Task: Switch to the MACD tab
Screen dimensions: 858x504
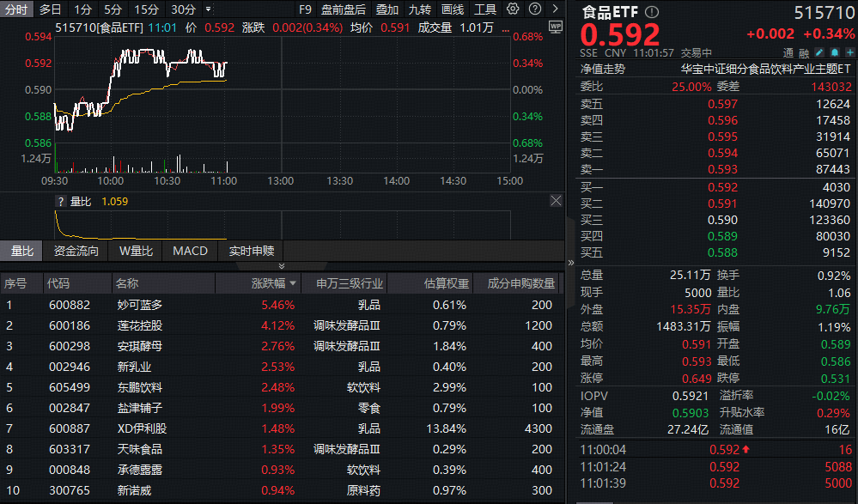Action: 190,251
